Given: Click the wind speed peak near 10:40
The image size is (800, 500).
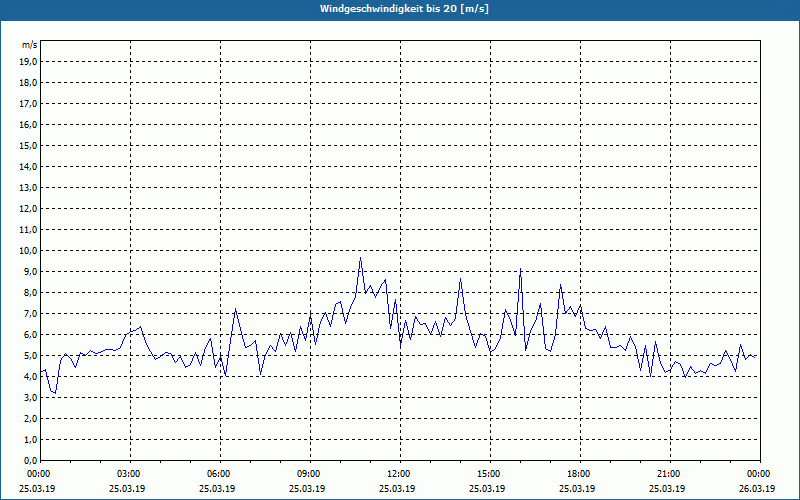Looking at the screenshot, I should tap(360, 258).
